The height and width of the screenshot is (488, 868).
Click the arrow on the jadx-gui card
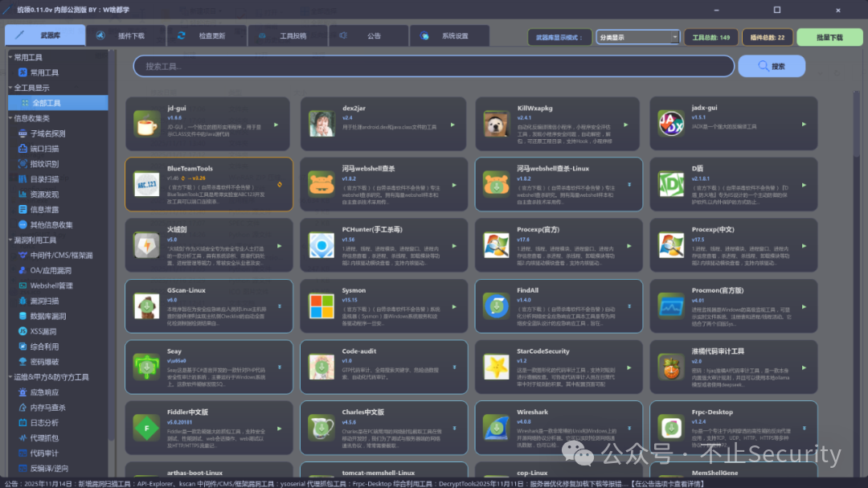(804, 124)
